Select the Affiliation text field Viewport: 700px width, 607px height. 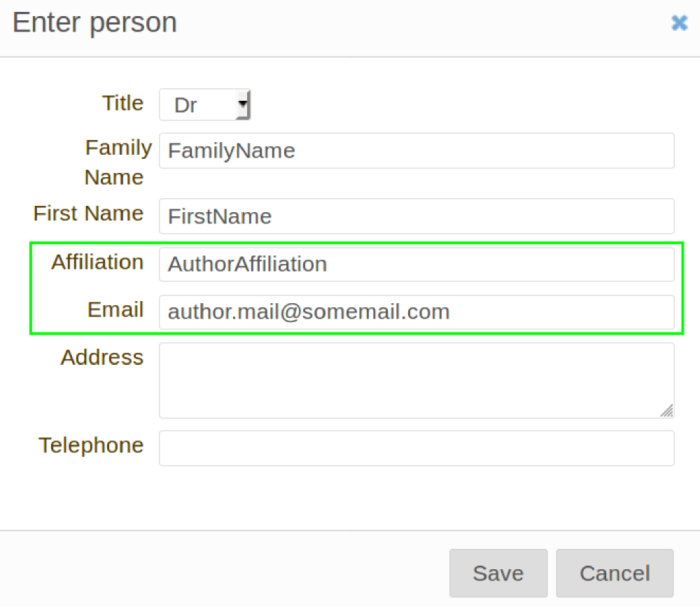click(416, 264)
